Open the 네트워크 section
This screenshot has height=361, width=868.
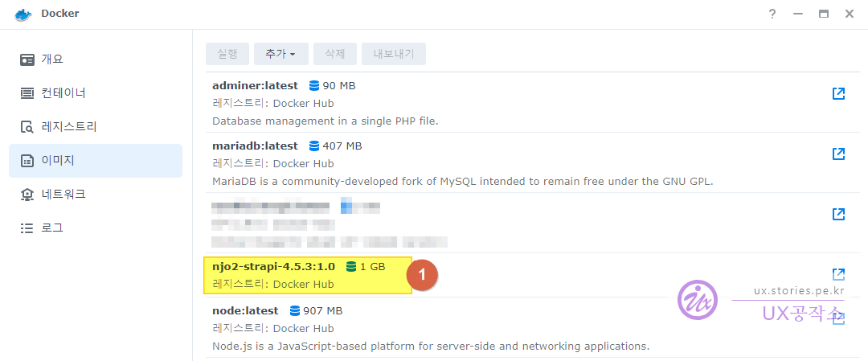tap(95, 195)
